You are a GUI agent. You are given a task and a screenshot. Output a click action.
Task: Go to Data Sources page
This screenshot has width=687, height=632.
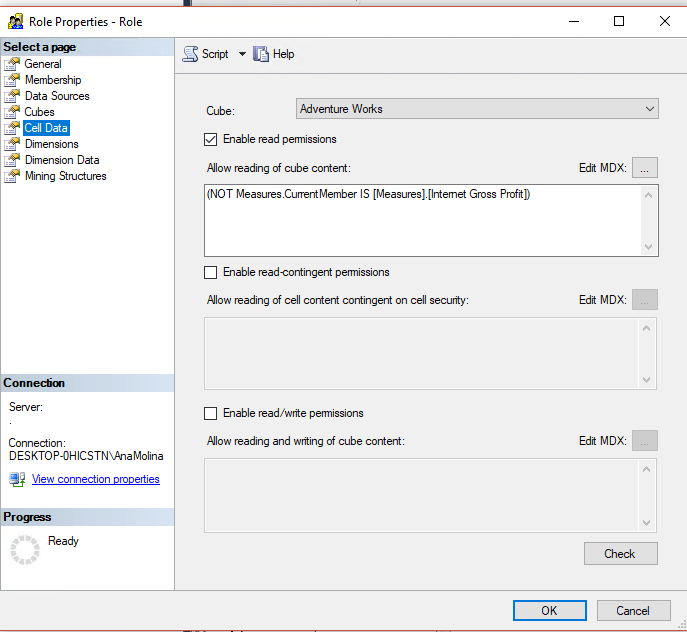(x=57, y=96)
